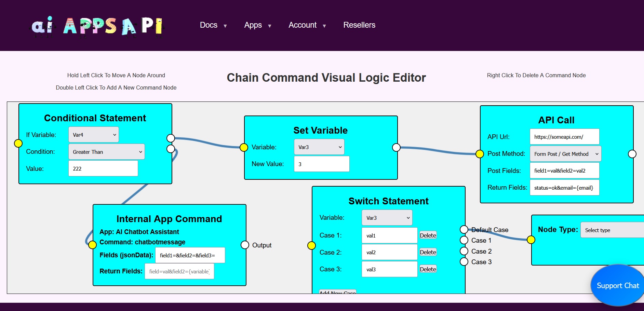This screenshot has height=311, width=644.
Task: Open the Support Chat bubble
Action: point(617,285)
